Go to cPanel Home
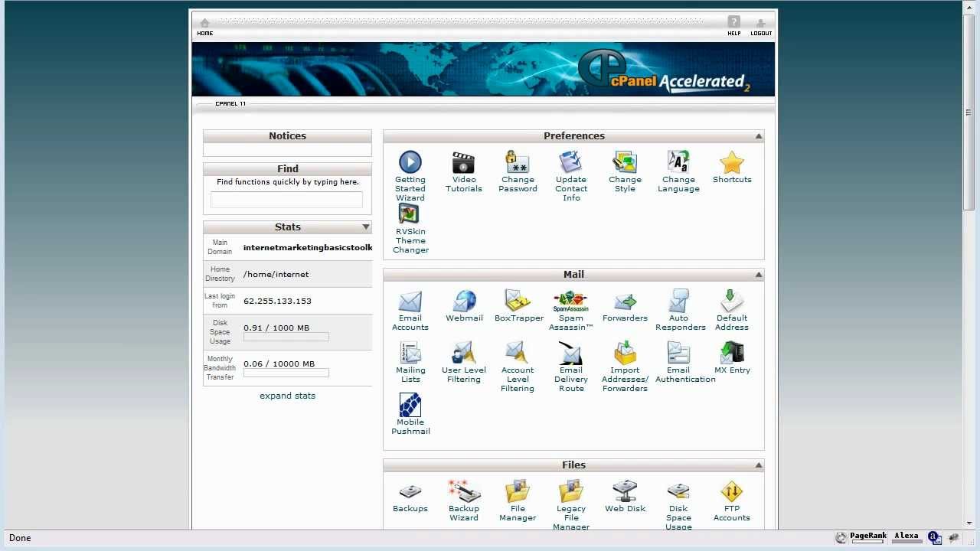 204,27
